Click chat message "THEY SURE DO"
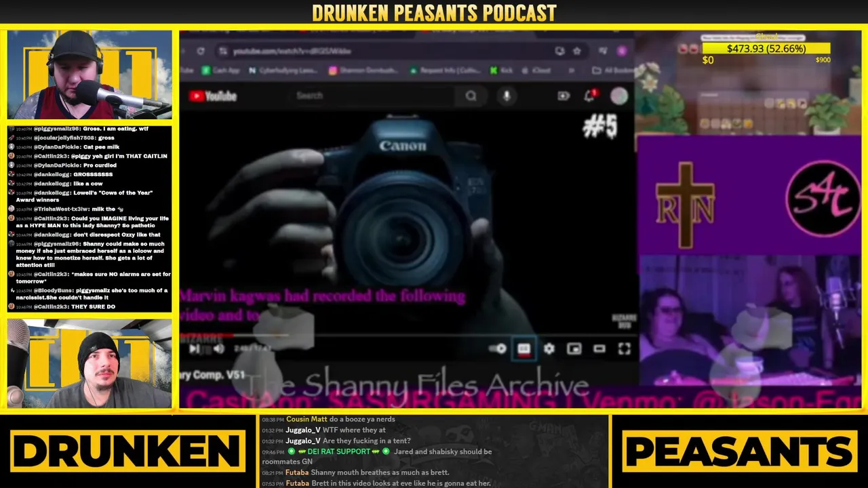The height and width of the screenshot is (488, 868). click(93, 307)
